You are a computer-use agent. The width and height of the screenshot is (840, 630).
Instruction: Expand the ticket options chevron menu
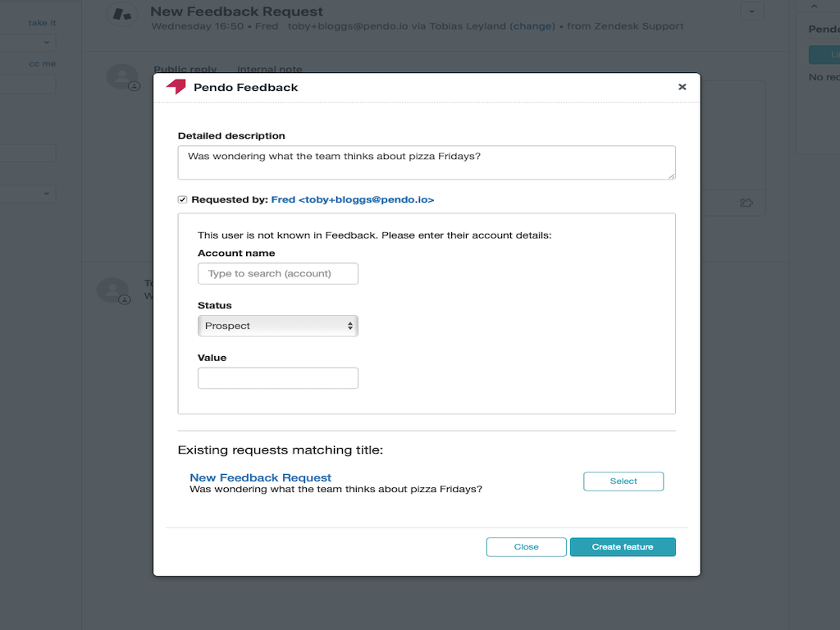coord(752,11)
